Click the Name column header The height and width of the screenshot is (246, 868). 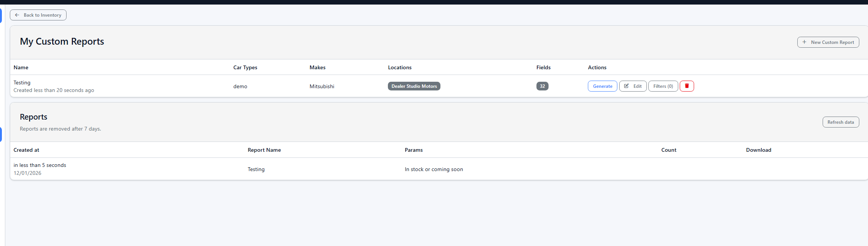point(21,67)
